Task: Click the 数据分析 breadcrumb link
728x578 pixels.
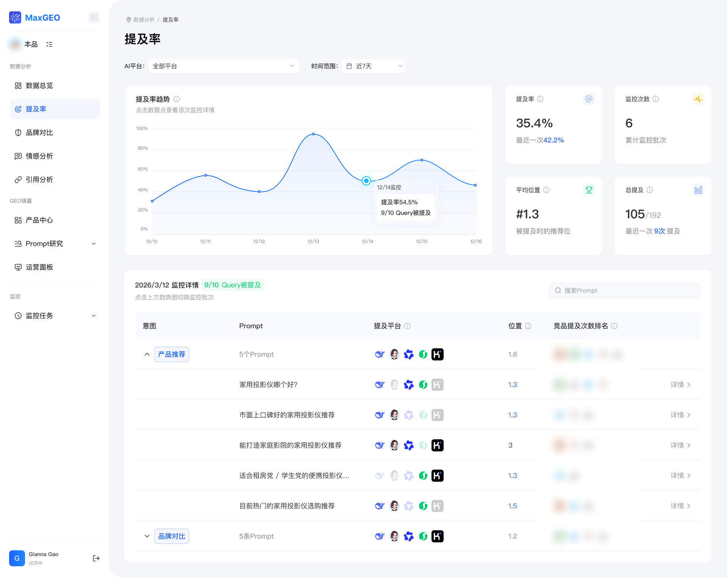Action: pos(144,20)
